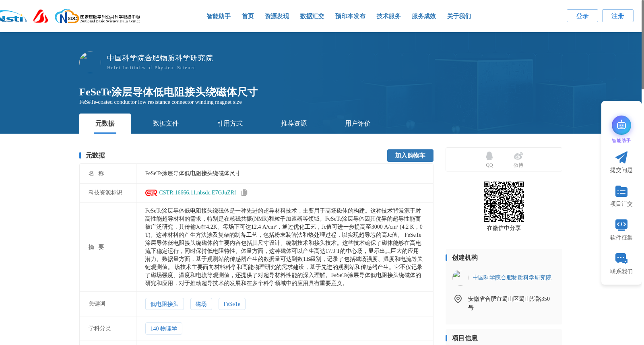Click keyword tag FeSeTe
The width and height of the screenshot is (644, 345).
(x=232, y=304)
